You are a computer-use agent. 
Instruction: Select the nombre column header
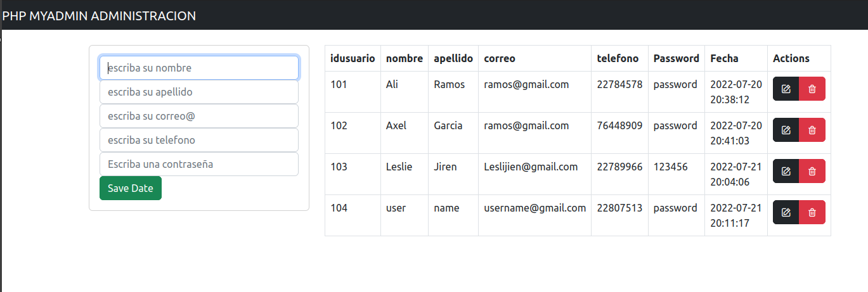405,58
